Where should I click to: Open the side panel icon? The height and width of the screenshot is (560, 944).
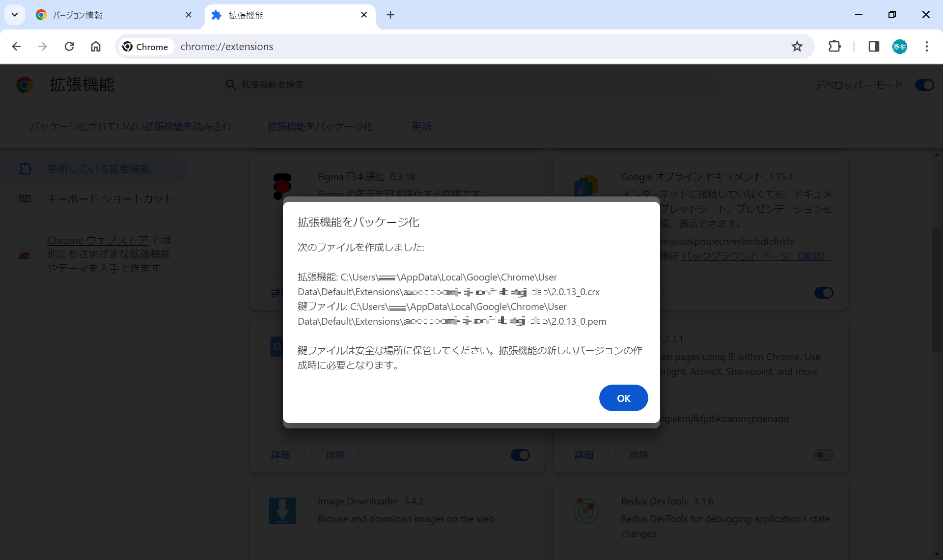point(874,46)
